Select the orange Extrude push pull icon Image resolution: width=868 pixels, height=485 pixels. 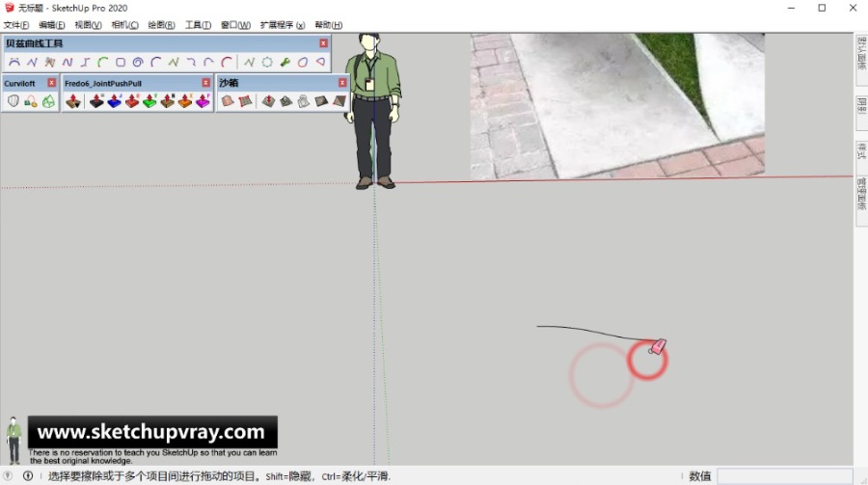(x=185, y=101)
